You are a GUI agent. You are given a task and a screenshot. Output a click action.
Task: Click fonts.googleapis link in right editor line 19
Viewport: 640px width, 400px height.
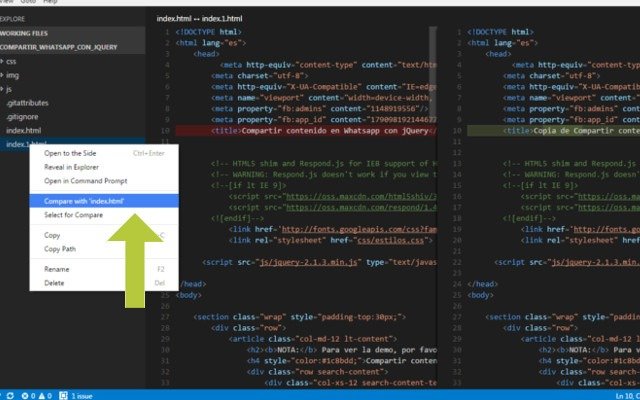click(607, 229)
